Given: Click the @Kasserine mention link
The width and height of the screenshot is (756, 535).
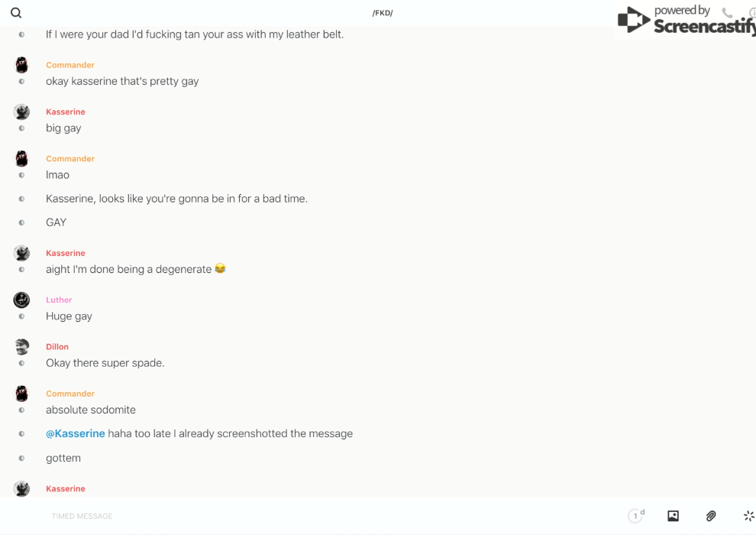Looking at the screenshot, I should [76, 433].
